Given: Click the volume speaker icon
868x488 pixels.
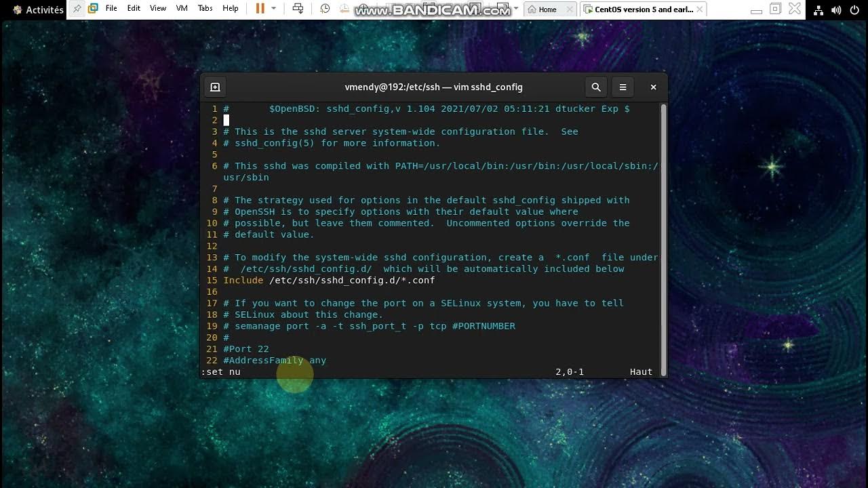Looking at the screenshot, I should [x=835, y=9].
